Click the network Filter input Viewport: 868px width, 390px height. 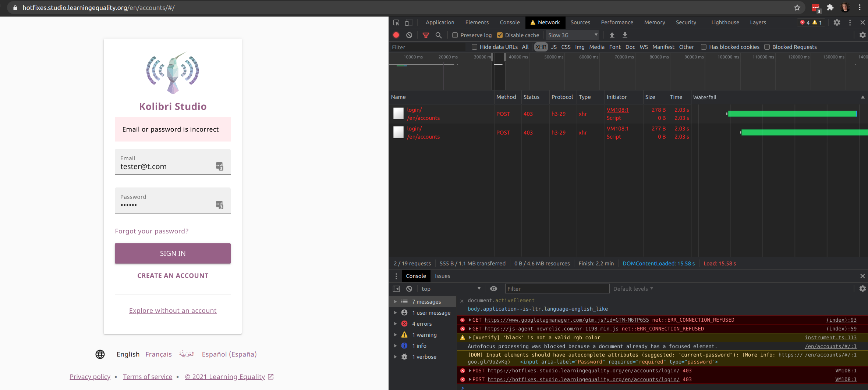point(428,47)
